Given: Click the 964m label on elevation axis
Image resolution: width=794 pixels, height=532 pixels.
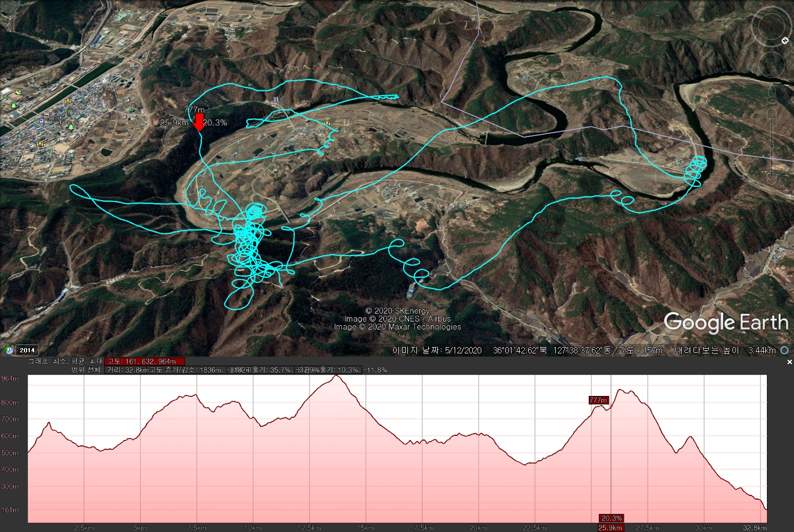Looking at the screenshot, I should pyautogui.click(x=10, y=378).
